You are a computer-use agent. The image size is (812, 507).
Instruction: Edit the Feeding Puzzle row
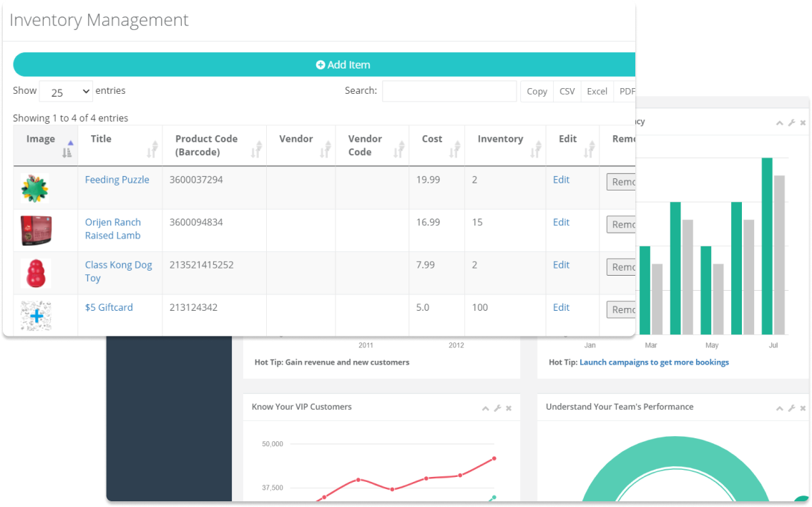tap(561, 180)
